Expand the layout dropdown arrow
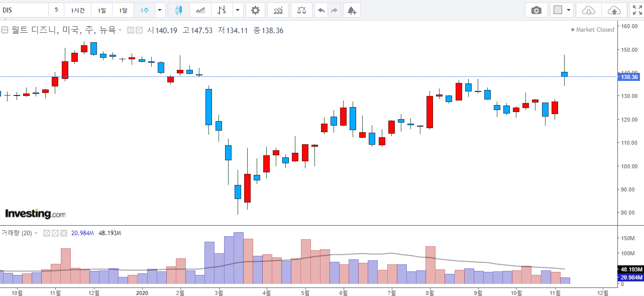 click(x=569, y=10)
